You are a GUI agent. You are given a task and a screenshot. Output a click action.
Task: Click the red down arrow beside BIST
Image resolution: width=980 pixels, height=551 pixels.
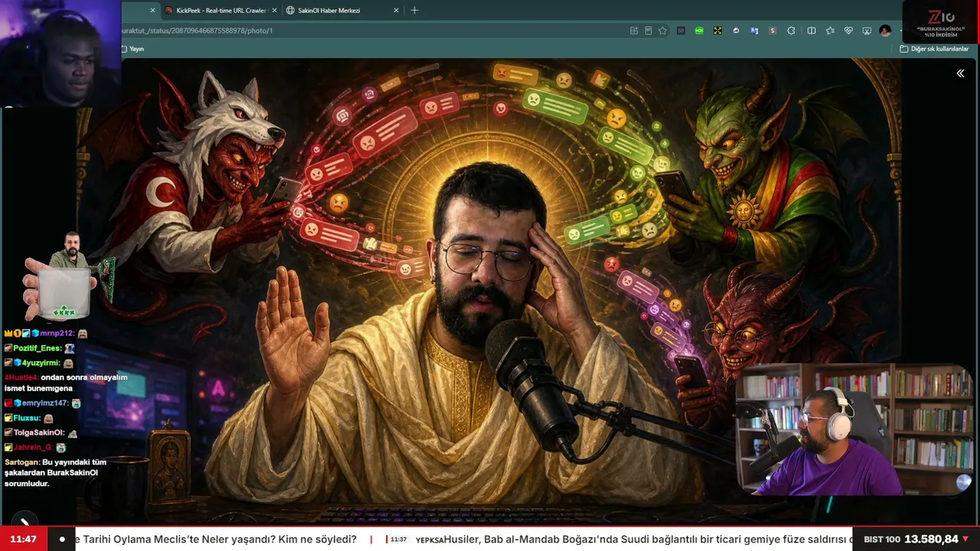click(966, 540)
